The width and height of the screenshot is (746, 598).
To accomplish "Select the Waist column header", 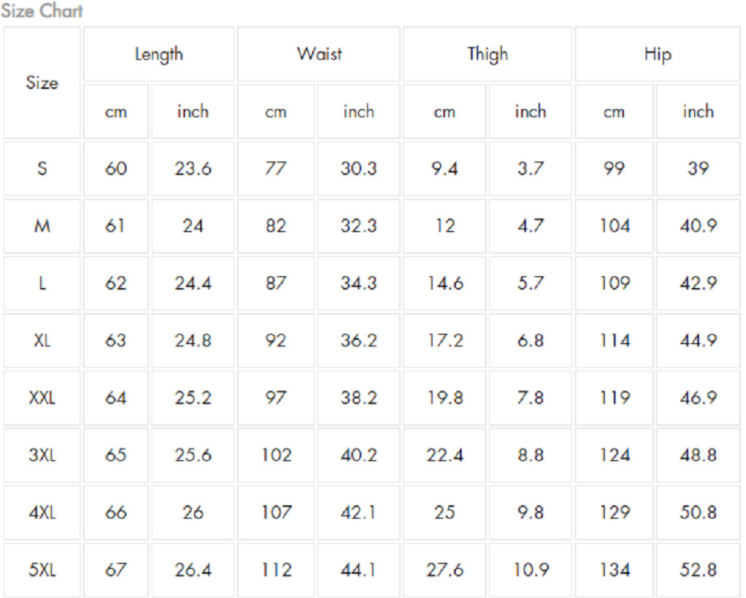I will tap(318, 54).
